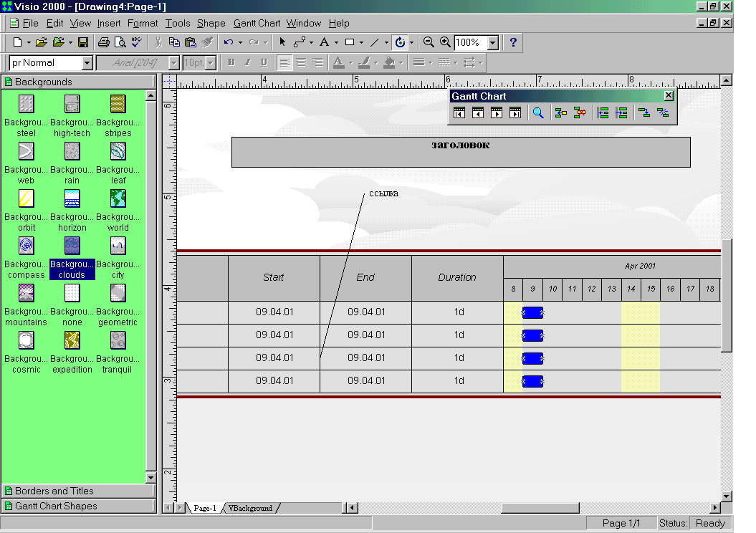Click the Text Color button
756x533 pixels.
pos(338,62)
